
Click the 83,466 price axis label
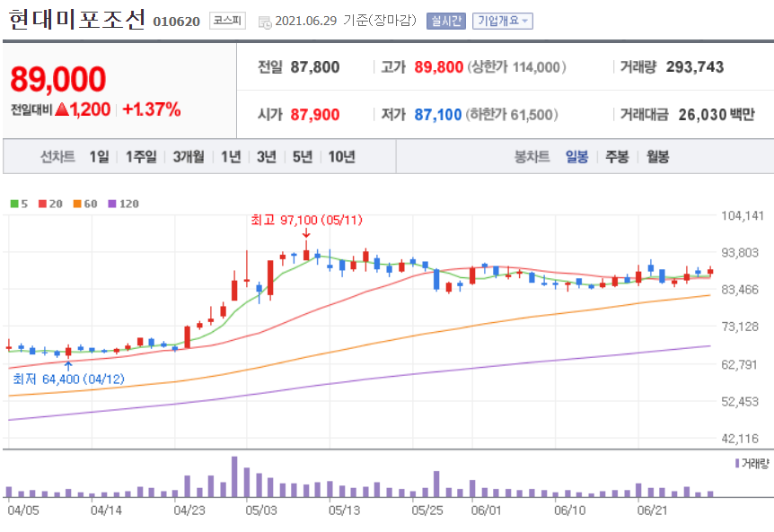[740, 290]
